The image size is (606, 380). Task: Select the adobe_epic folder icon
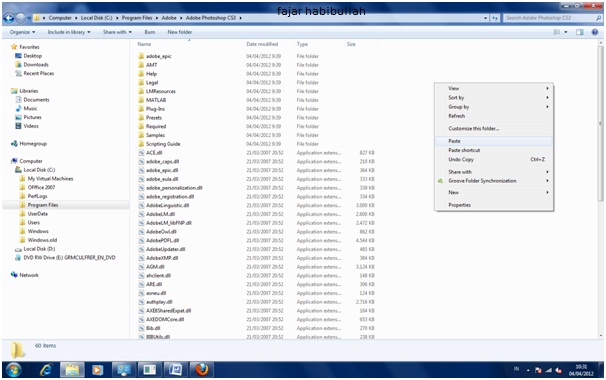141,56
